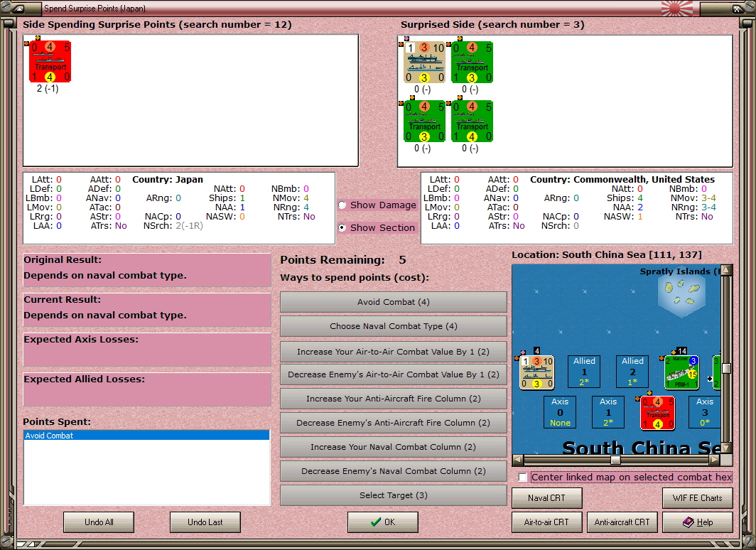Open the Naval CRT chart
The image size is (756, 550).
pos(547,498)
